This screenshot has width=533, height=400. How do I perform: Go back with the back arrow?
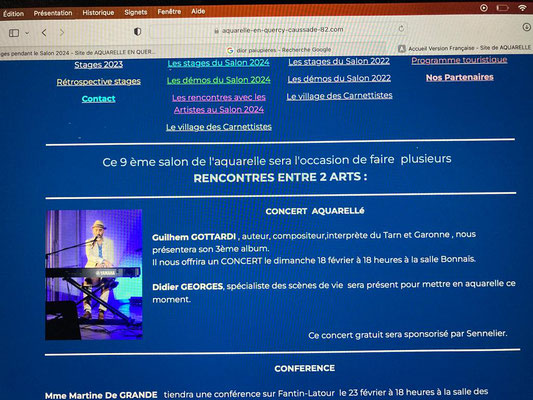(44, 33)
